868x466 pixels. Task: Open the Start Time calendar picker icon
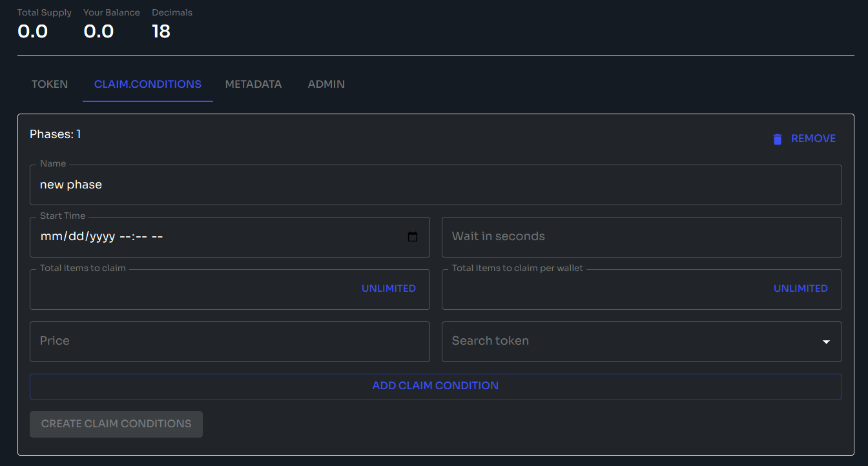tap(413, 237)
